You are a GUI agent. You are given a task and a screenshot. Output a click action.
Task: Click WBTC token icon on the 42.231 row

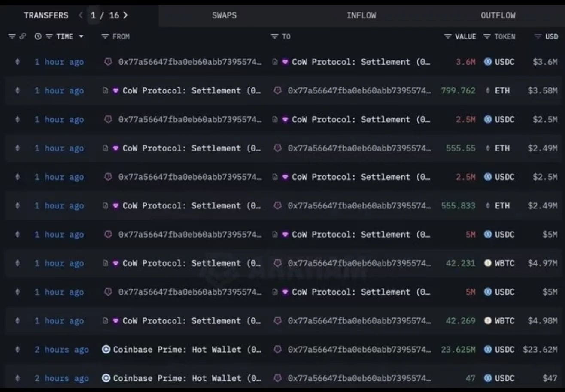pos(488,263)
